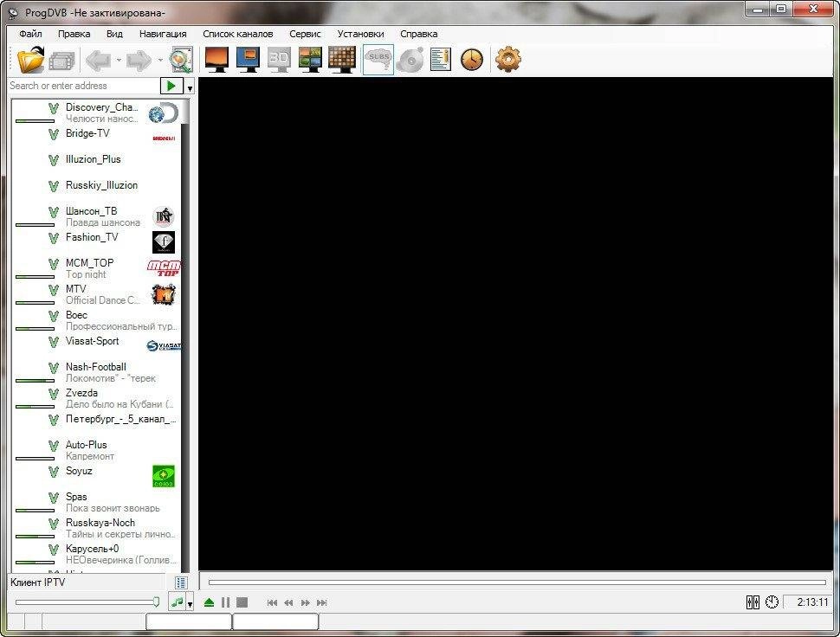
Task: Click the fast forward button
Action: coord(306,602)
